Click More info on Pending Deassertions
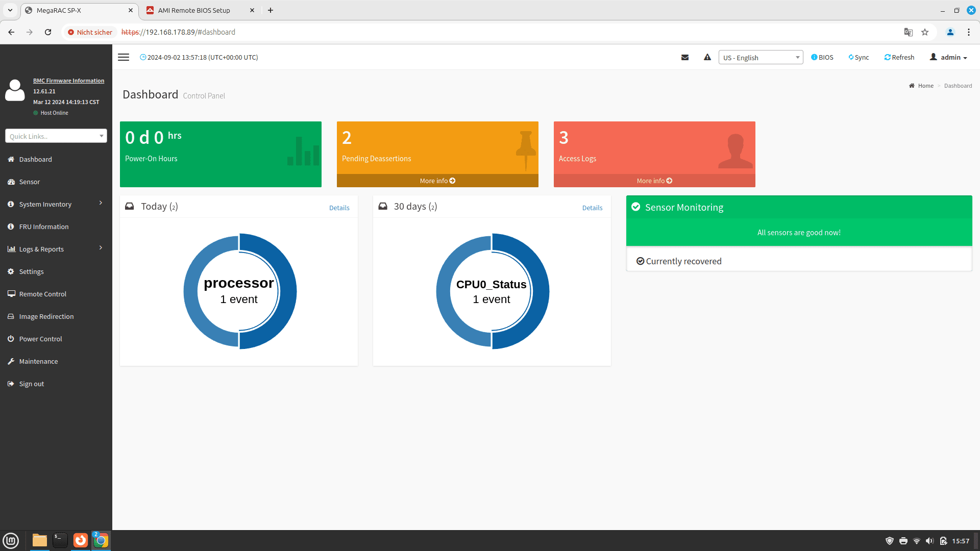 pyautogui.click(x=437, y=181)
